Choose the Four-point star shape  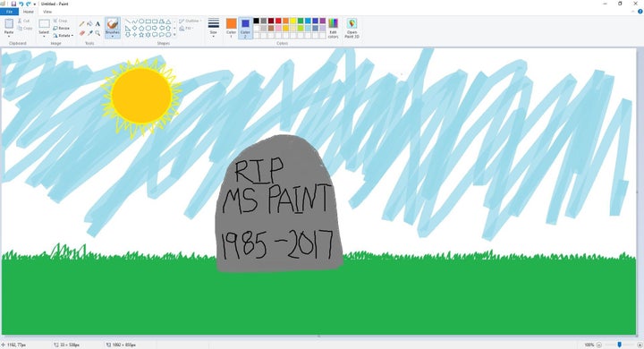point(134,35)
